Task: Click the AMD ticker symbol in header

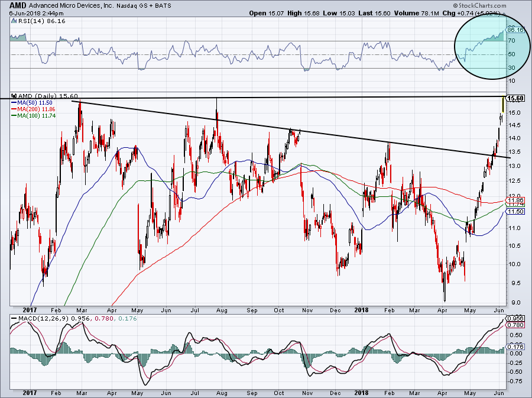Action: tap(18, 6)
